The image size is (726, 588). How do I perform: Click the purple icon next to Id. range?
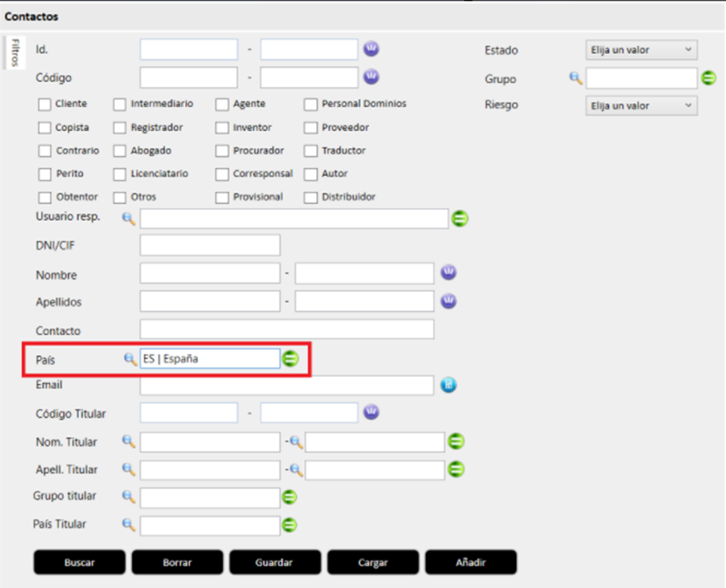371,49
